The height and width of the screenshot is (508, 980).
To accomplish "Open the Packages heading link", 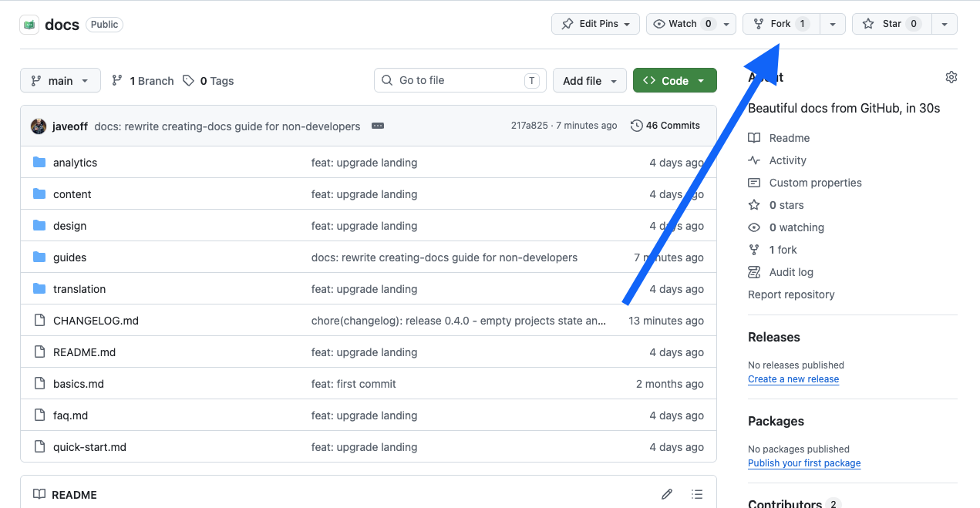I will (776, 421).
